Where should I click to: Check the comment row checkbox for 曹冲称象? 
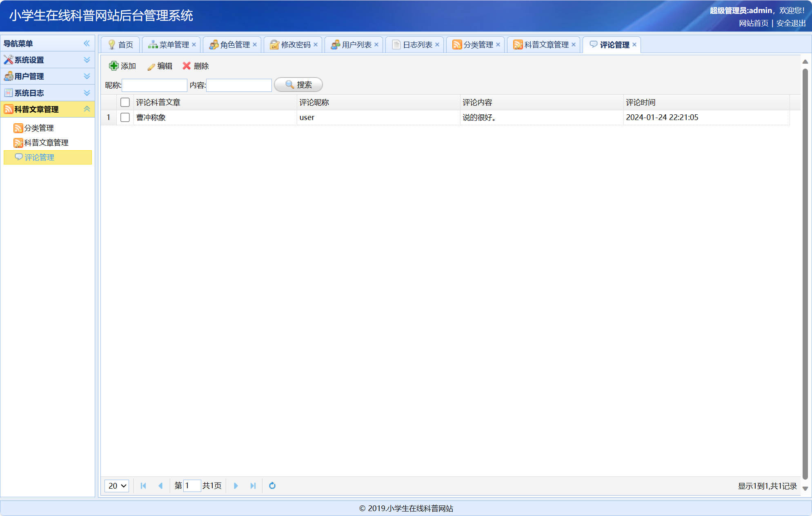tap(125, 117)
